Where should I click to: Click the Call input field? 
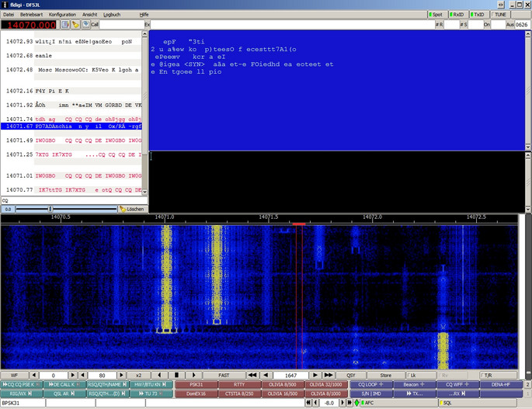pyautogui.click(x=122, y=24)
